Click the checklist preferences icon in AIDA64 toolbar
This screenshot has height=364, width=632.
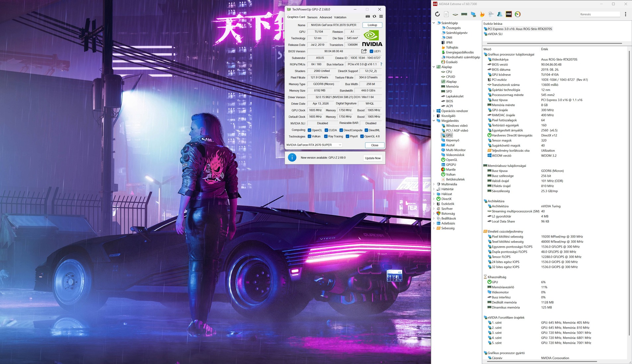click(491, 14)
